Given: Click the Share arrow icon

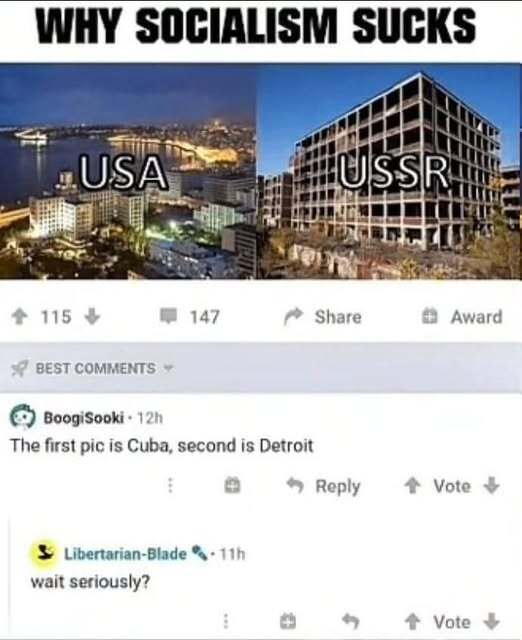Looking at the screenshot, I should click(x=294, y=317).
